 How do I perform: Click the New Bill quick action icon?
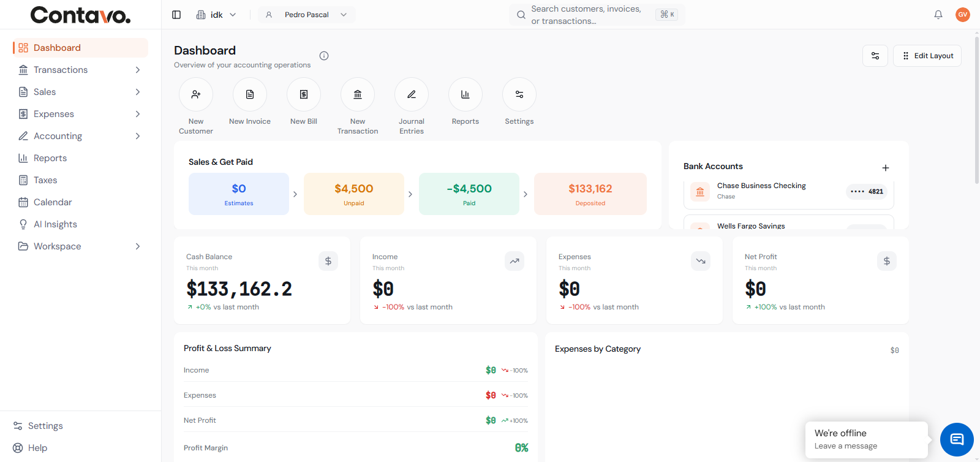(x=304, y=94)
